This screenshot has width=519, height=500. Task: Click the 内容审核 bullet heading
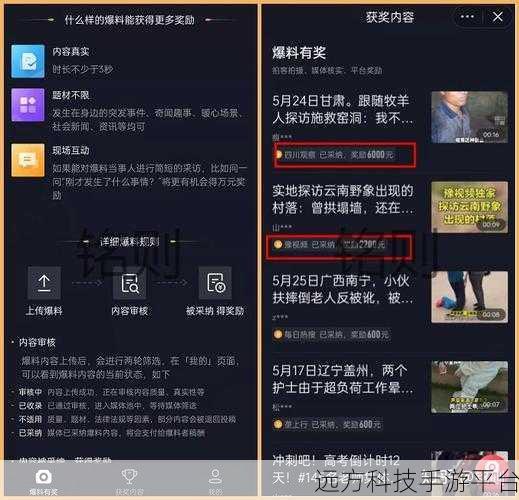[37, 342]
